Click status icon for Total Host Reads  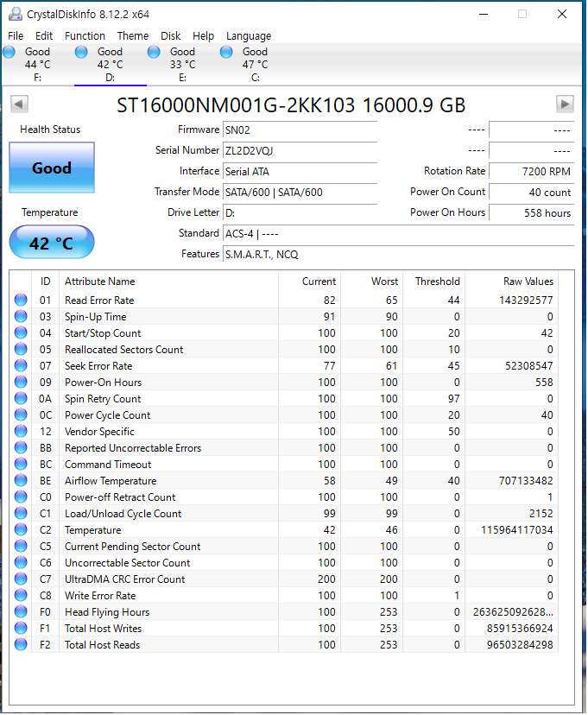[21, 645]
